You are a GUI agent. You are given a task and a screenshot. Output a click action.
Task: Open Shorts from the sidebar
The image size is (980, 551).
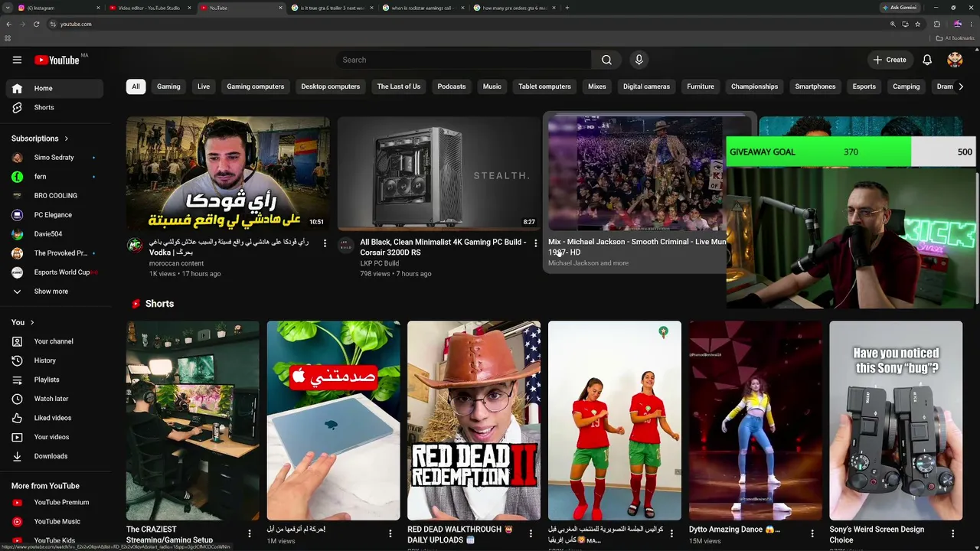tap(54, 107)
